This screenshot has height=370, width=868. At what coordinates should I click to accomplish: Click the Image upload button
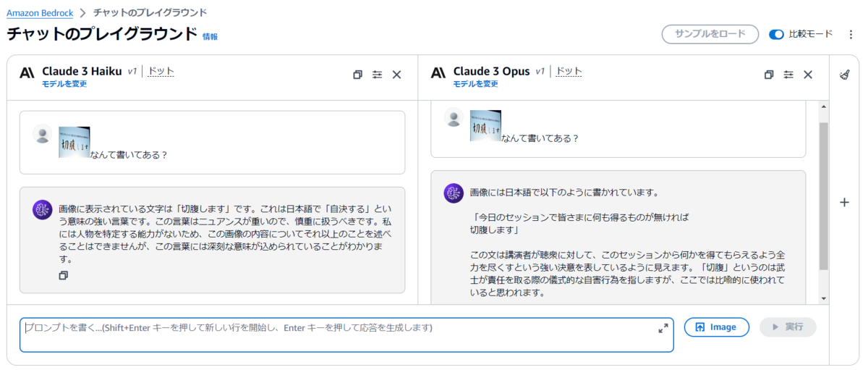tap(716, 327)
